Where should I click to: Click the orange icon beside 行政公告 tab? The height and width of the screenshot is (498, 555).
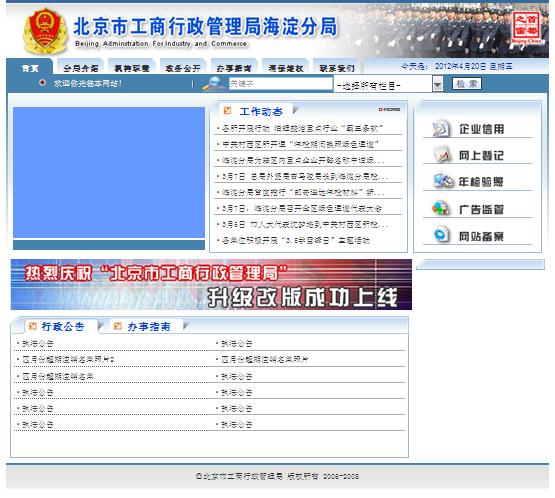click(x=33, y=326)
